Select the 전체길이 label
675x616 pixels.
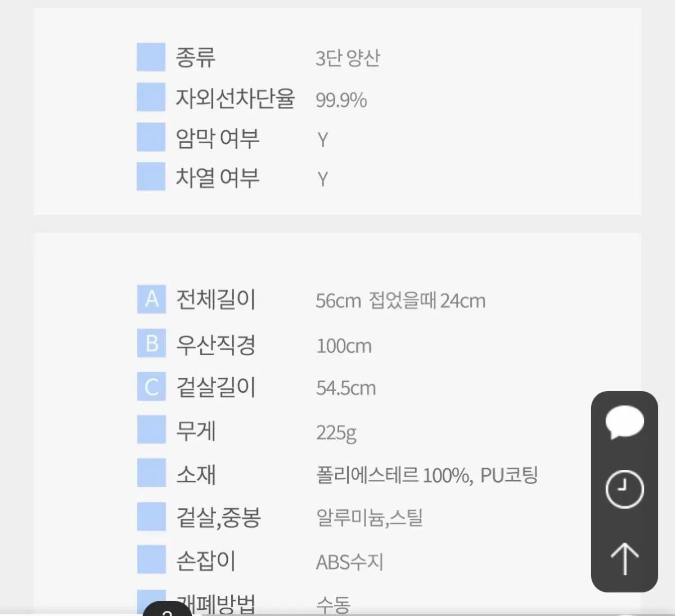pyautogui.click(x=216, y=300)
